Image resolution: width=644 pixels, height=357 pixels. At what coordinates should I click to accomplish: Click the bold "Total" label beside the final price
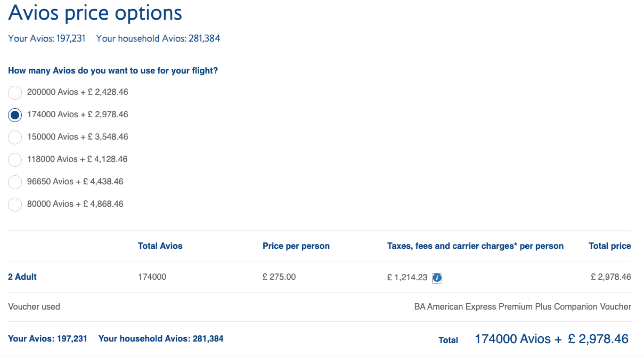click(448, 340)
